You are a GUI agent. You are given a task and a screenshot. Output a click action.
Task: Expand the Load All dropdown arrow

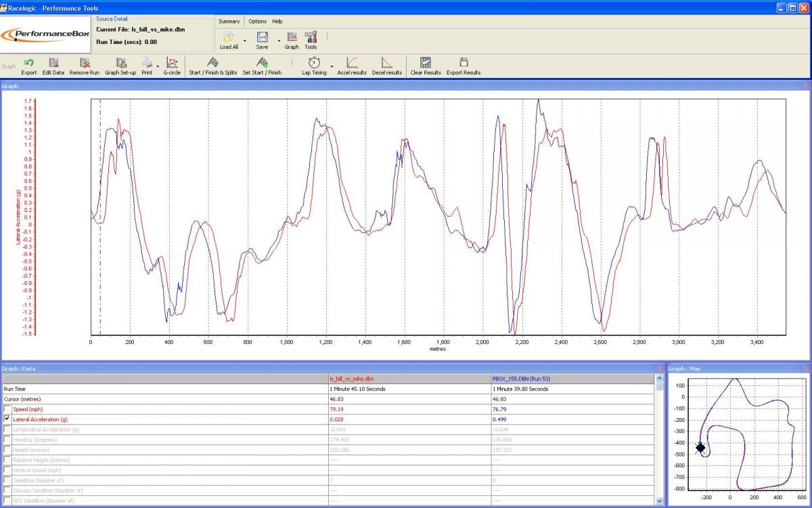pyautogui.click(x=245, y=40)
